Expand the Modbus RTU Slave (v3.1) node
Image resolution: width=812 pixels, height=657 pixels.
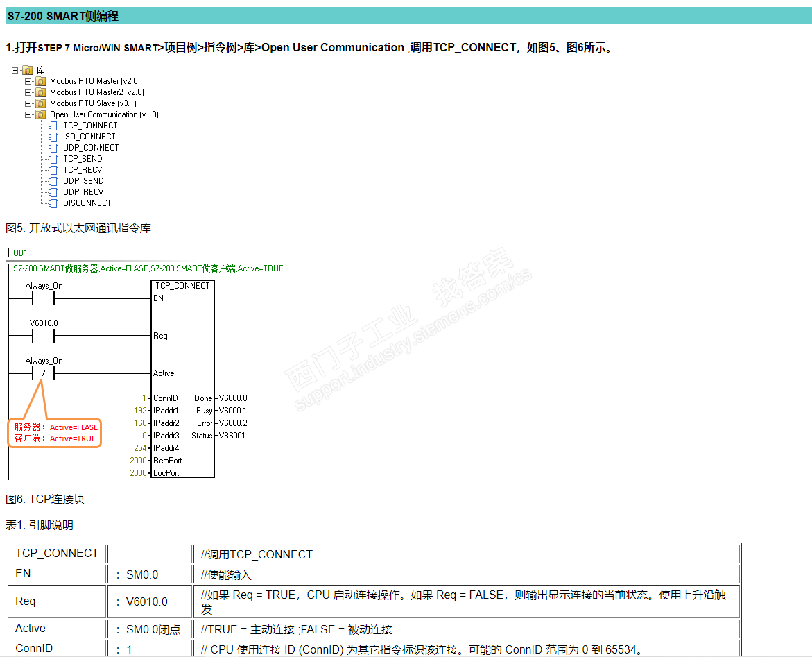[x=28, y=103]
